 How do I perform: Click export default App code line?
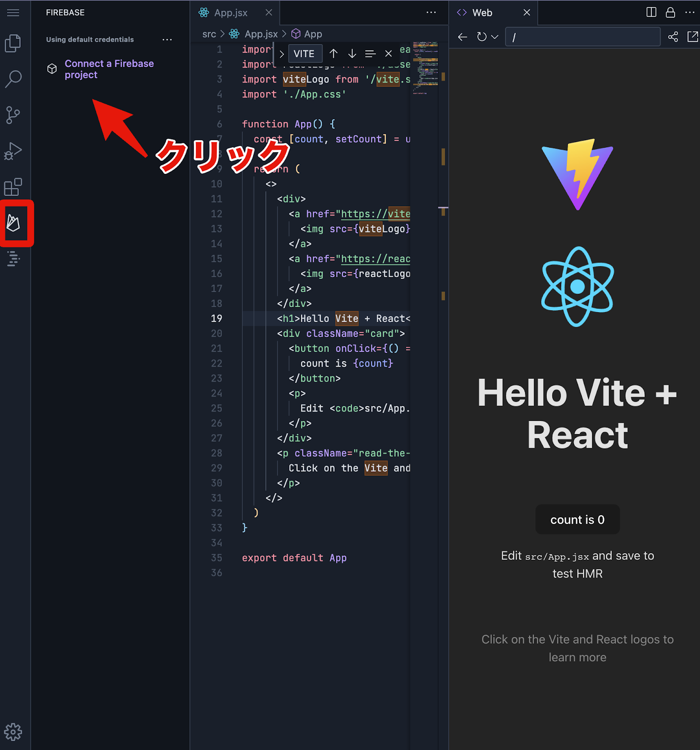(294, 558)
